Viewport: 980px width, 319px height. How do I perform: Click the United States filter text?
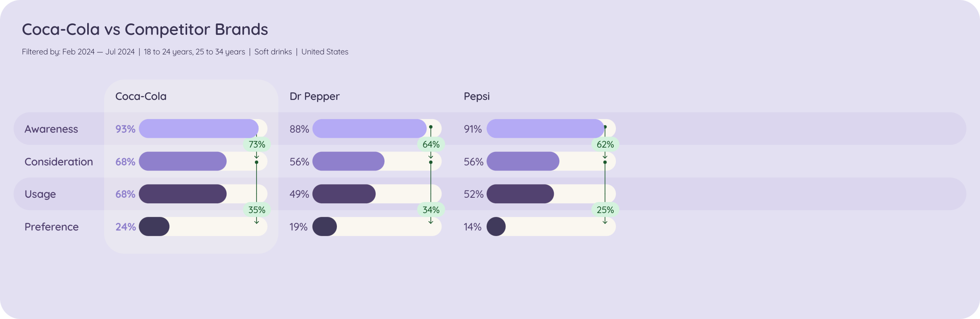pyautogui.click(x=325, y=52)
